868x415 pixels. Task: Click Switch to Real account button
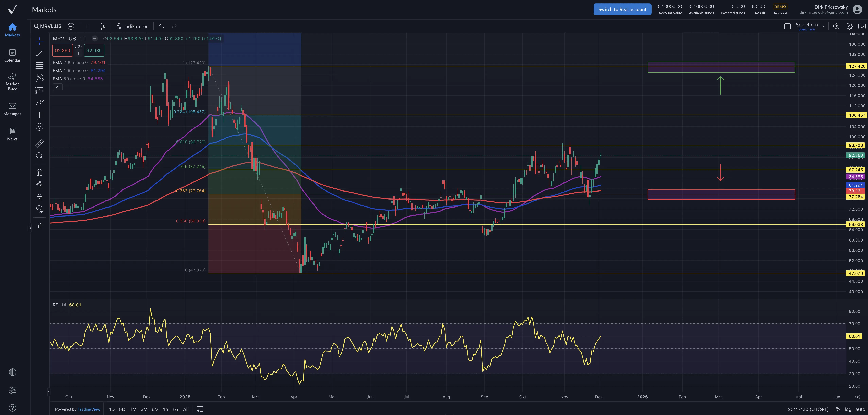622,9
